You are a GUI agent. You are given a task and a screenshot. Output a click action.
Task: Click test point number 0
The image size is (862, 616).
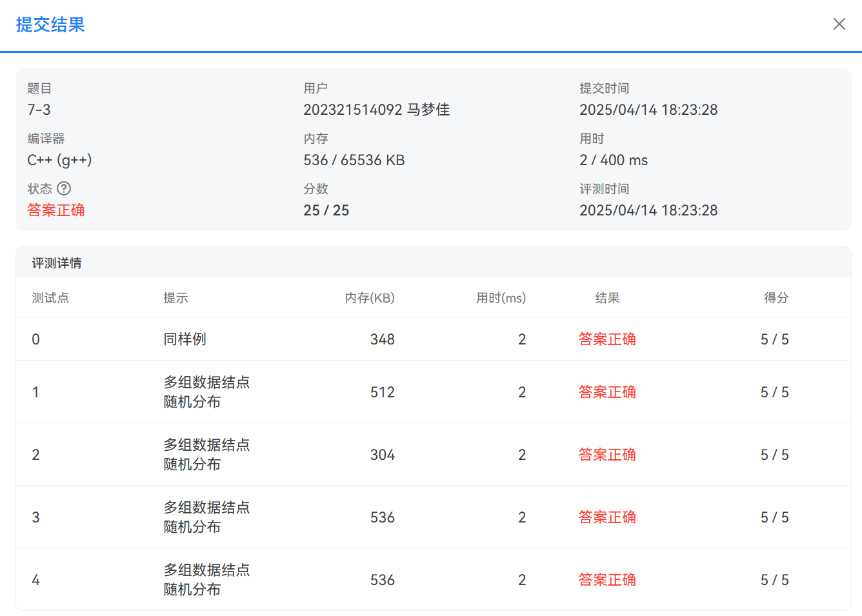coord(36,339)
